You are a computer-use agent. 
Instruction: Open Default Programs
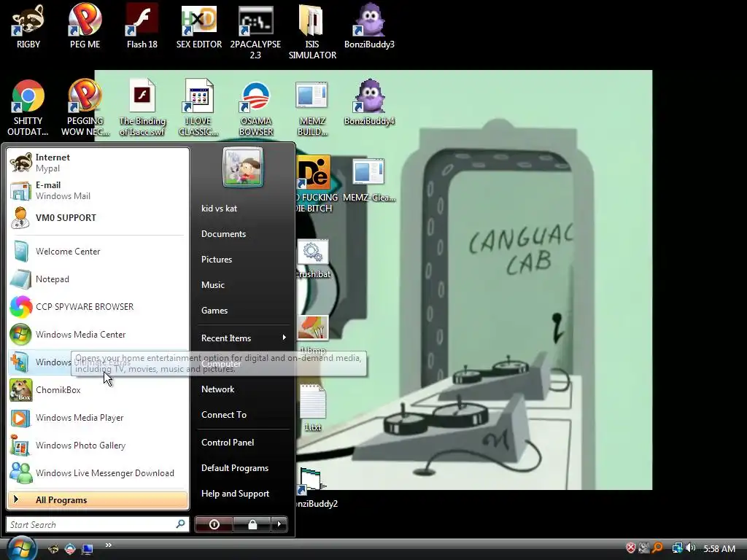[244, 468]
